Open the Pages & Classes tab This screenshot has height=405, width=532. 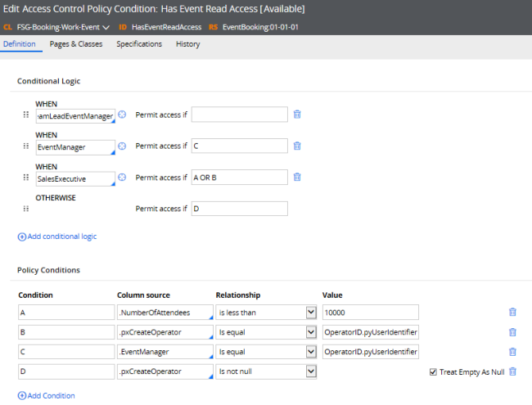pos(76,44)
